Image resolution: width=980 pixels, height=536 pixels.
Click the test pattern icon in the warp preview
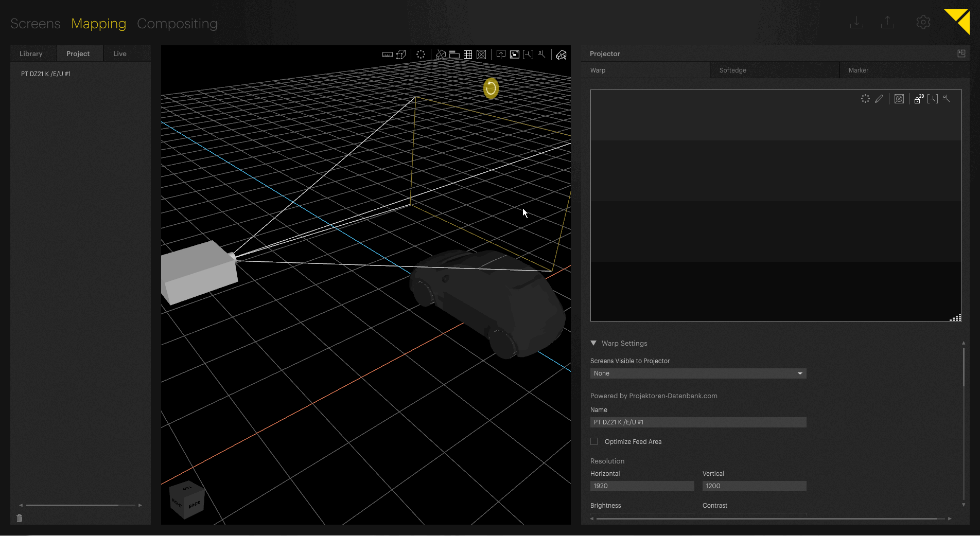[x=899, y=99]
